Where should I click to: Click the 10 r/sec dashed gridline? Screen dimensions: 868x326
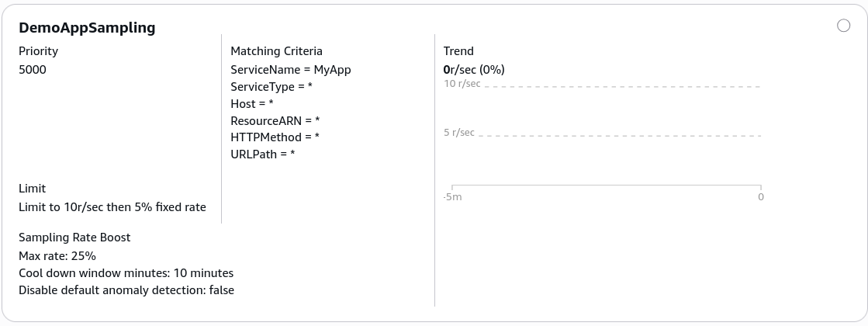(622, 86)
